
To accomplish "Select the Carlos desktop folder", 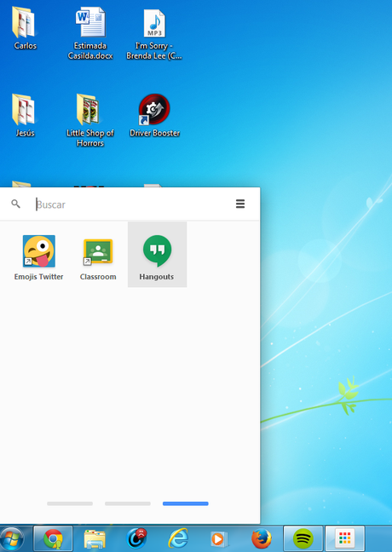I will click(x=25, y=29).
